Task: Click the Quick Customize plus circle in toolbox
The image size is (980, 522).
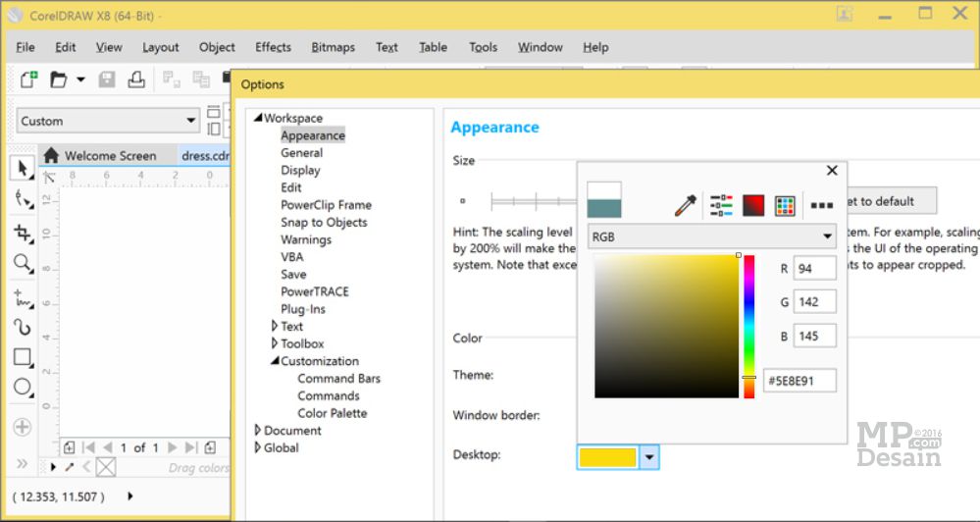Action: pos(22,427)
